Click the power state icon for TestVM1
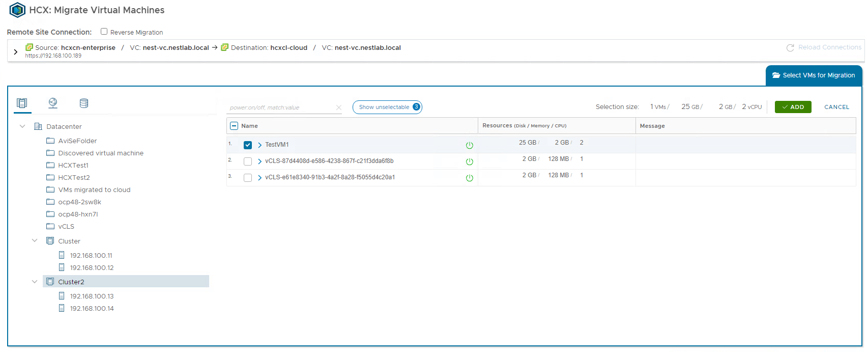 (x=470, y=145)
